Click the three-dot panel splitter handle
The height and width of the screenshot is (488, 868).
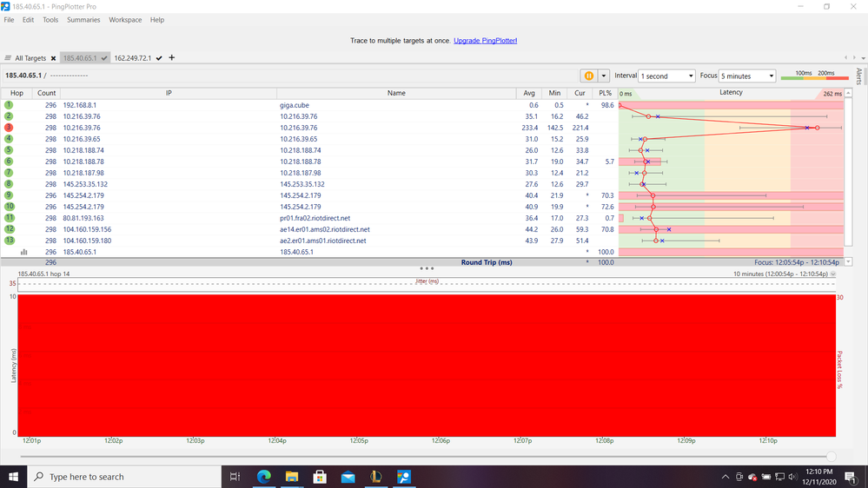point(427,268)
